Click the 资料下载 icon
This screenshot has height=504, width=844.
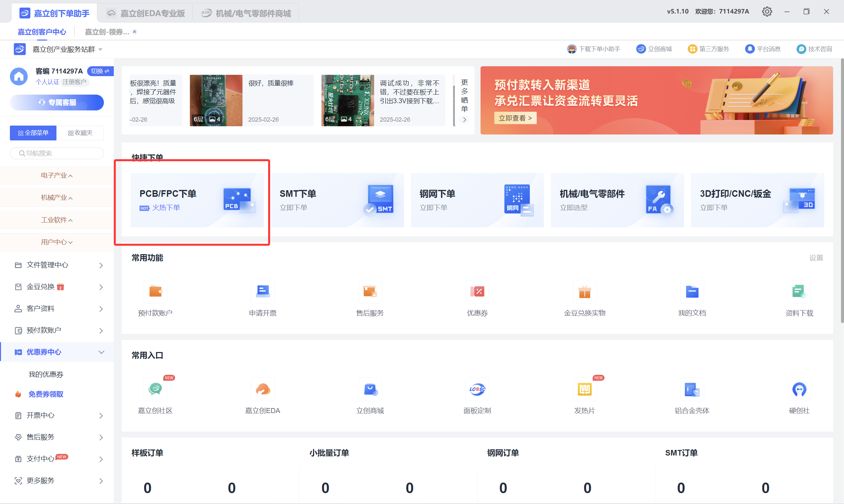click(799, 291)
